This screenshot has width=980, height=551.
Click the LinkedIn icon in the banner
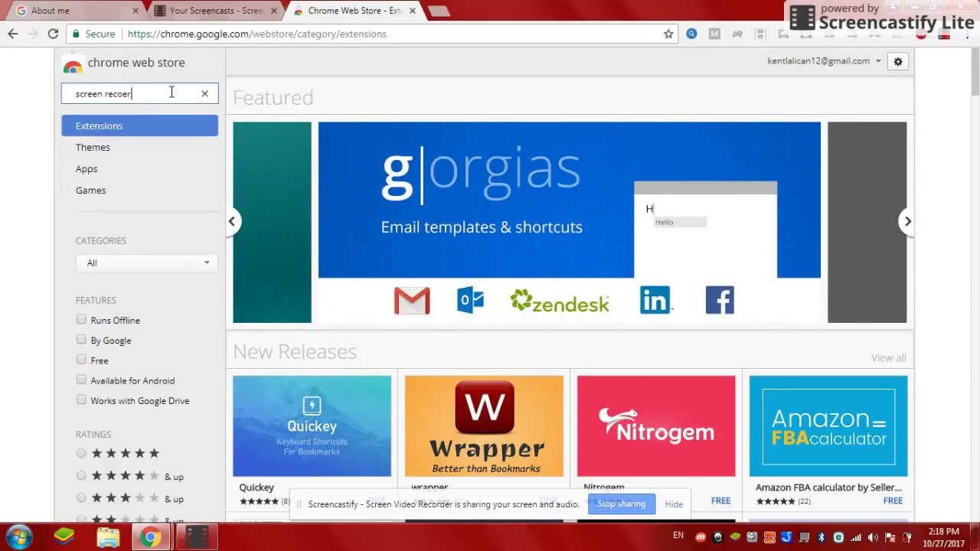tap(655, 300)
